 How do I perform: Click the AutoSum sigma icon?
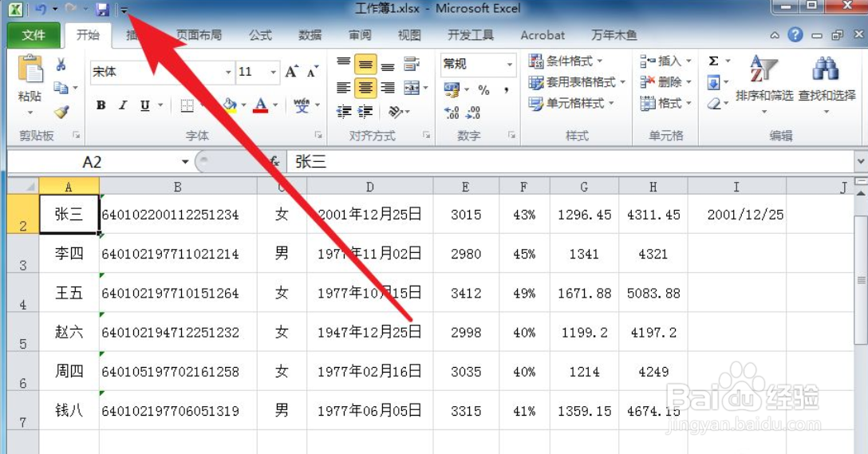(714, 61)
